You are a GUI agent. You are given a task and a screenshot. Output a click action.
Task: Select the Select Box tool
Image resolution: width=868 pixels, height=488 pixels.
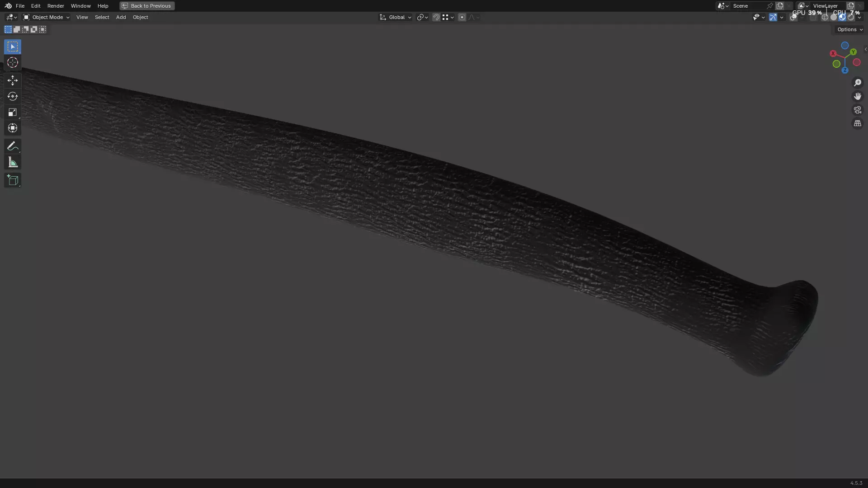point(13,47)
